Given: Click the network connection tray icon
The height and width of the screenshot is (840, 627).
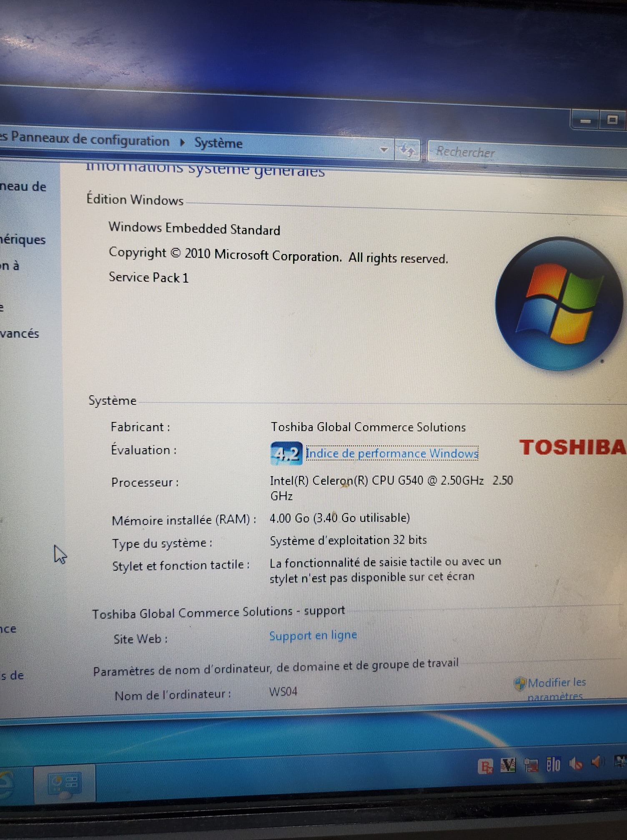Looking at the screenshot, I should pyautogui.click(x=531, y=765).
